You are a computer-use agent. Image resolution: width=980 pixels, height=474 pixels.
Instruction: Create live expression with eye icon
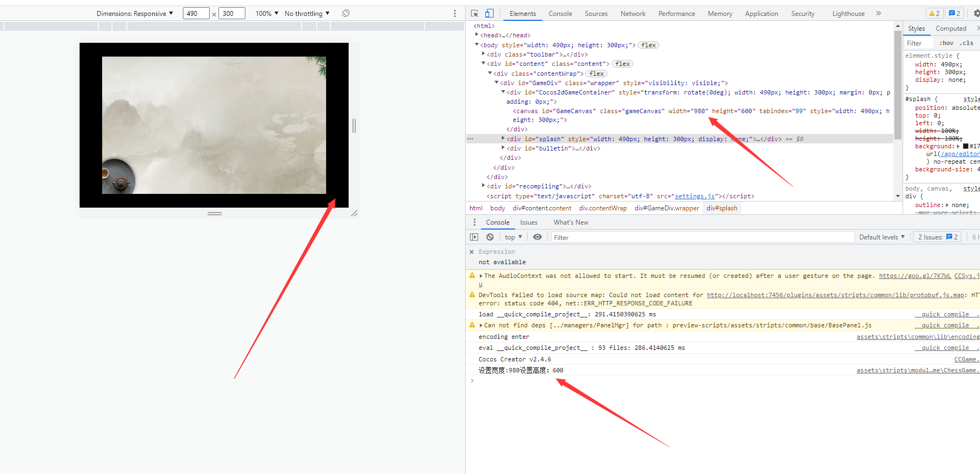(537, 237)
